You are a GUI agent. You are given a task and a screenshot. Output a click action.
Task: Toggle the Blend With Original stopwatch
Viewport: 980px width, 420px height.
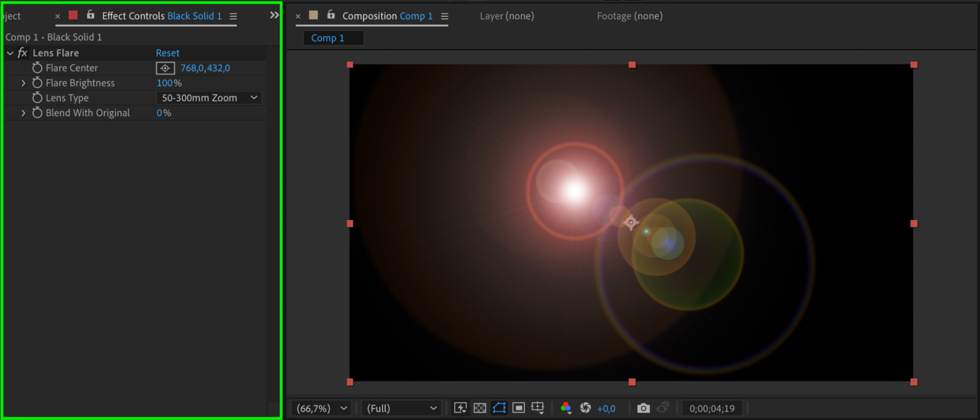click(37, 113)
